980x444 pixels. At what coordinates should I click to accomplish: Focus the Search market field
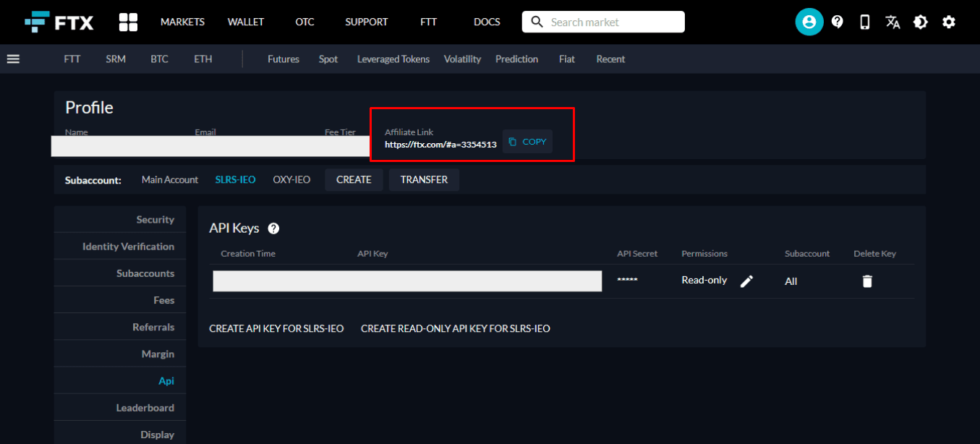(603, 22)
